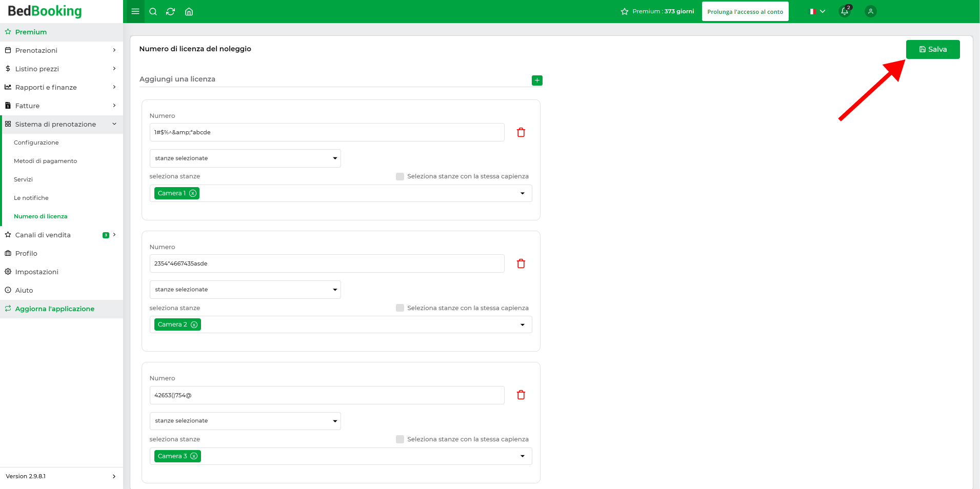980x489 pixels.
Task: Open 'stanze selezionate' dropdown of second license
Action: click(245, 290)
